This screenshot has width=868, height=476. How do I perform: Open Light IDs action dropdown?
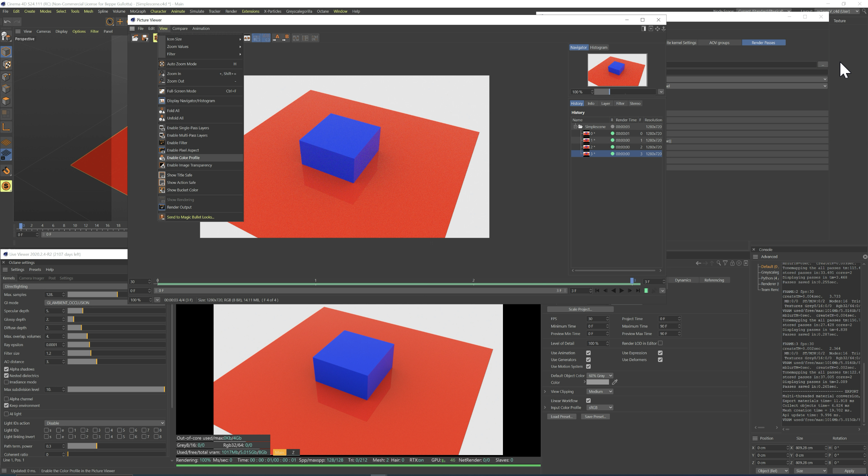point(105,423)
